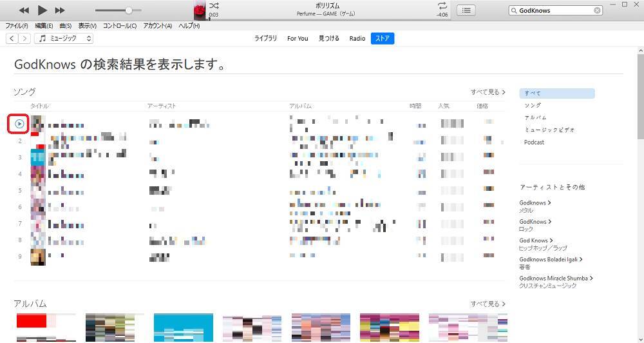This screenshot has width=644, height=343.
Task: Open the コントロール(C) menu
Action: (x=120, y=26)
